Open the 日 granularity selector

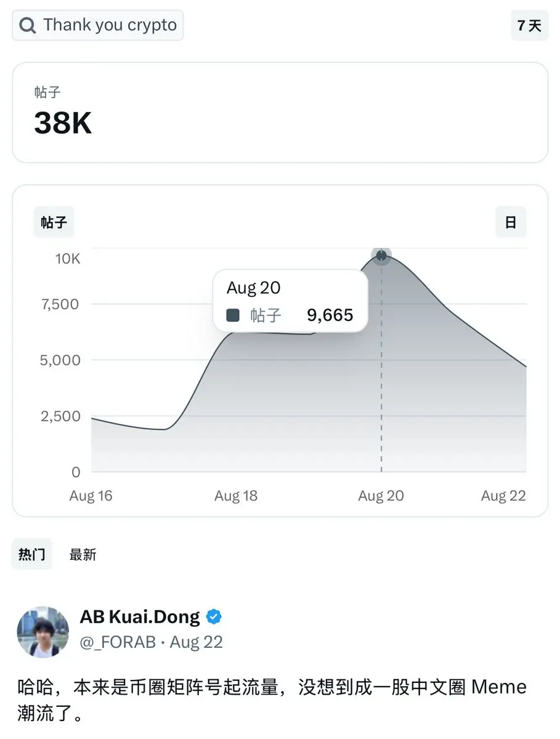tap(511, 222)
